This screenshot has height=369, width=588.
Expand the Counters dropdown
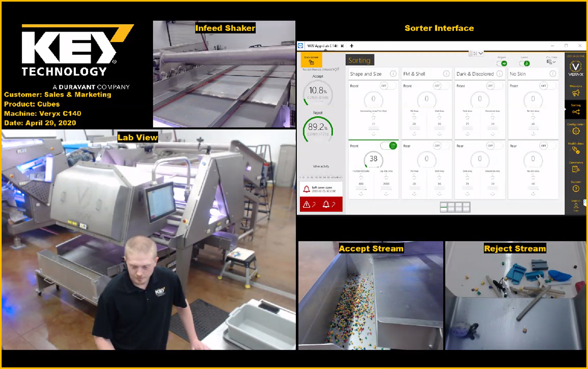tap(551, 62)
